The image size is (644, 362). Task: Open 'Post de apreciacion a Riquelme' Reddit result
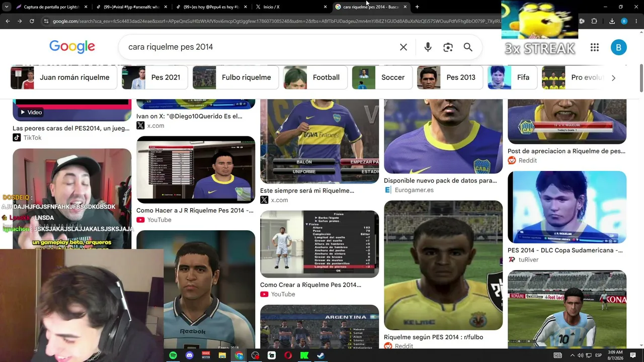coord(567,151)
